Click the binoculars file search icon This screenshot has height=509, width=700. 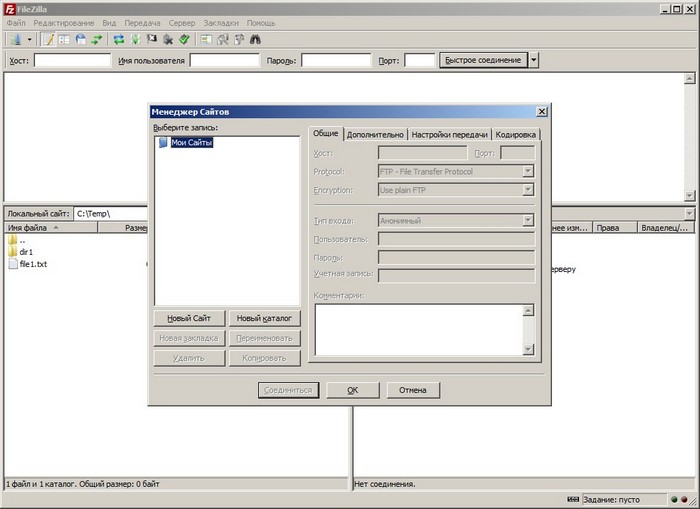(255, 40)
